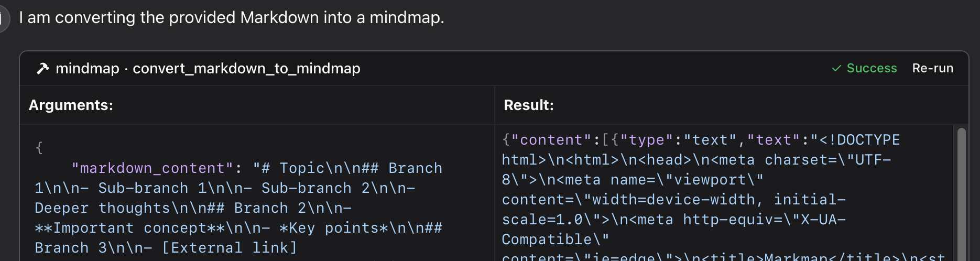980x261 pixels.
Task: Click the opening curly brace in Arguments
Action: pyautogui.click(x=39, y=148)
